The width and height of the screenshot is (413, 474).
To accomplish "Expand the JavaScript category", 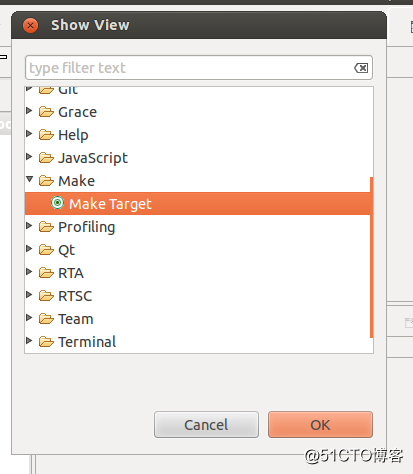I will [29, 156].
